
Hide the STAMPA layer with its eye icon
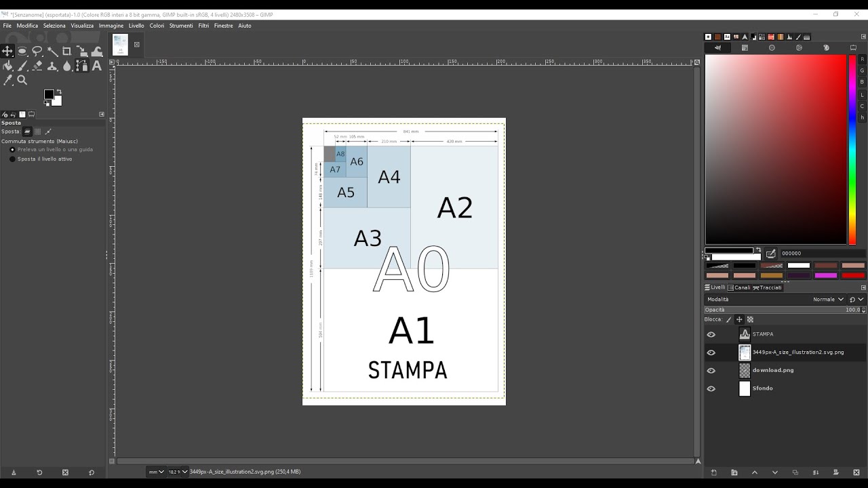[x=711, y=334]
